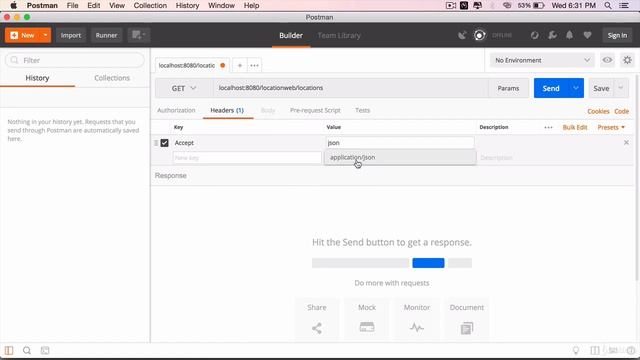This screenshot has width=640, height=360.
Task: Expand the Send button dropdown arrow
Action: tap(576, 88)
